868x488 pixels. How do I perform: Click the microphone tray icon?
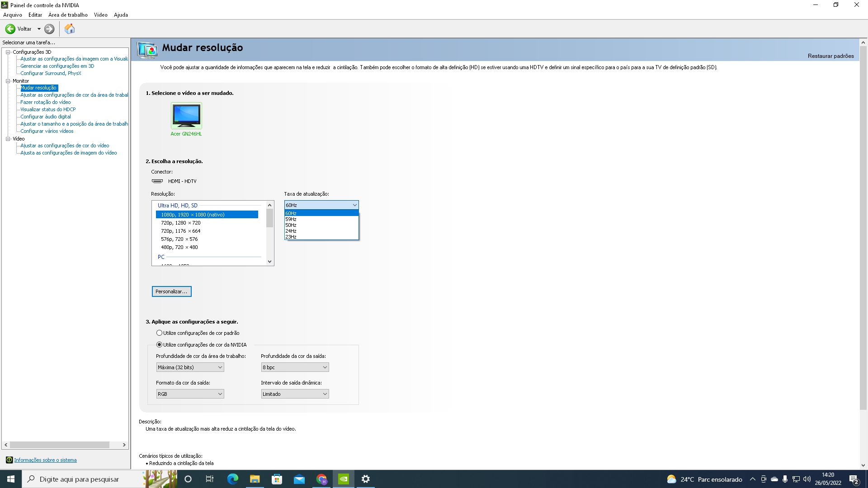785,479
